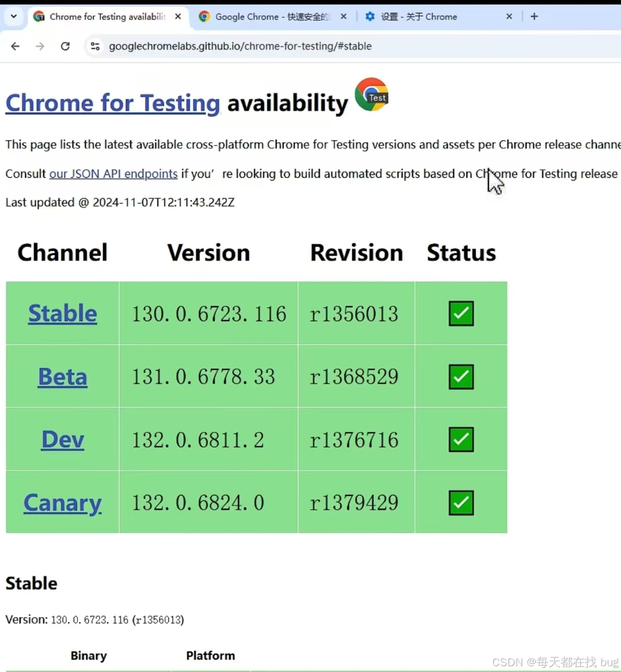Click the Stable section heading below table
Image resolution: width=621 pixels, height=672 pixels.
31,584
